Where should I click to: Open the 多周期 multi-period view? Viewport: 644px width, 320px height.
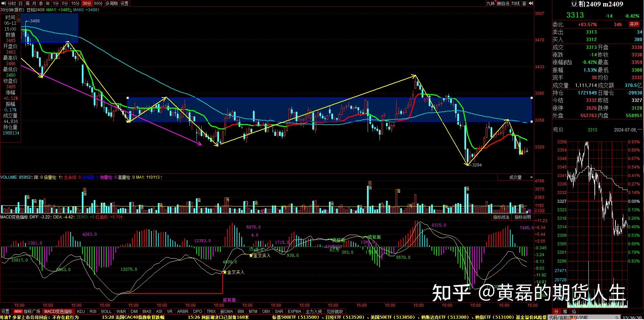(x=111, y=3)
